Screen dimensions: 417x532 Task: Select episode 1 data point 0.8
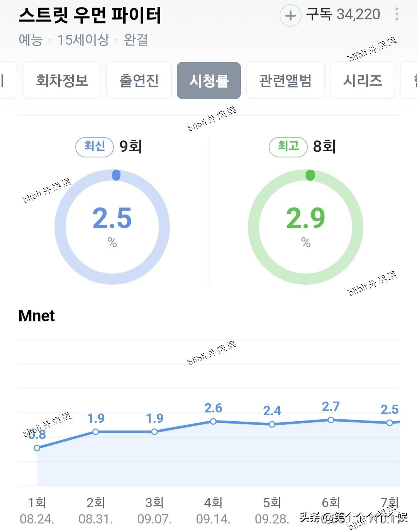pyautogui.click(x=37, y=448)
